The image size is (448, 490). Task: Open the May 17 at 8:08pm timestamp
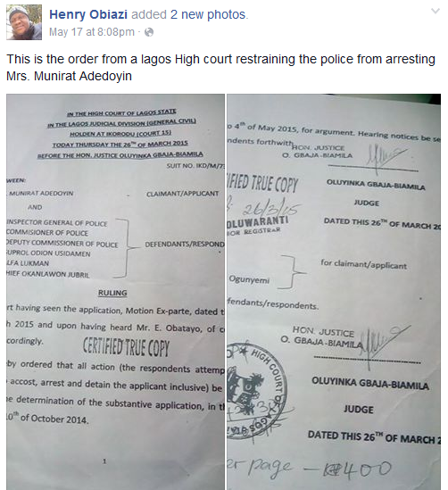pyautogui.click(x=92, y=32)
